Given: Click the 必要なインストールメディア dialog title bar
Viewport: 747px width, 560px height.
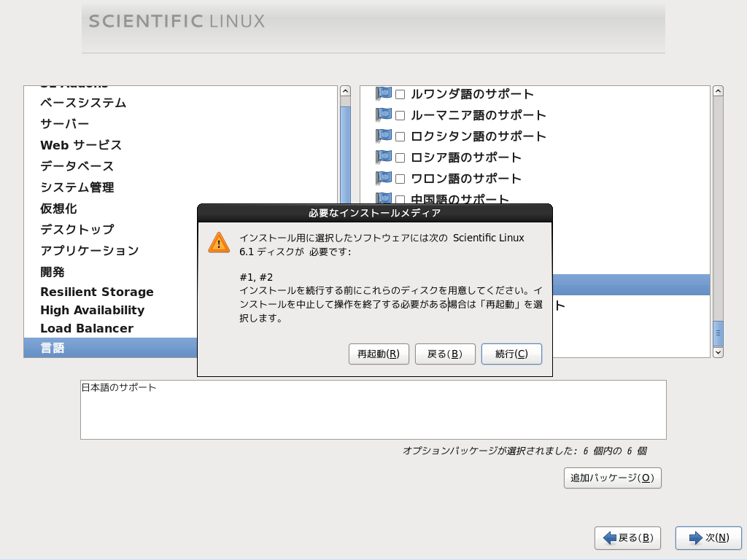Looking at the screenshot, I should pos(375,213).
